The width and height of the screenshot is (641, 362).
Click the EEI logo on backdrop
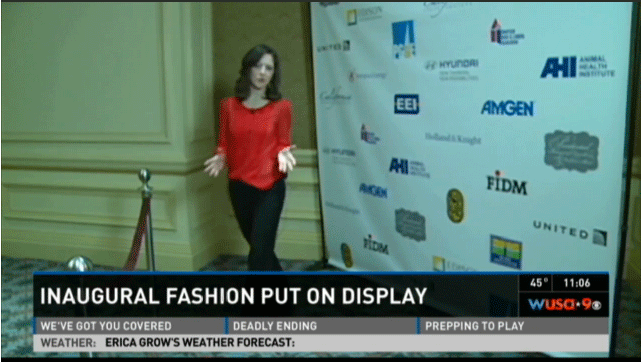(x=406, y=104)
